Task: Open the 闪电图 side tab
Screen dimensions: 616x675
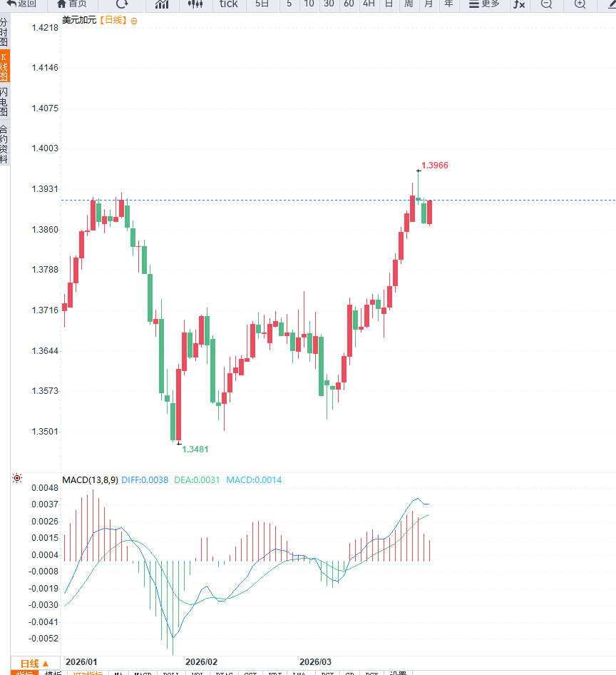Action: (x=4, y=102)
